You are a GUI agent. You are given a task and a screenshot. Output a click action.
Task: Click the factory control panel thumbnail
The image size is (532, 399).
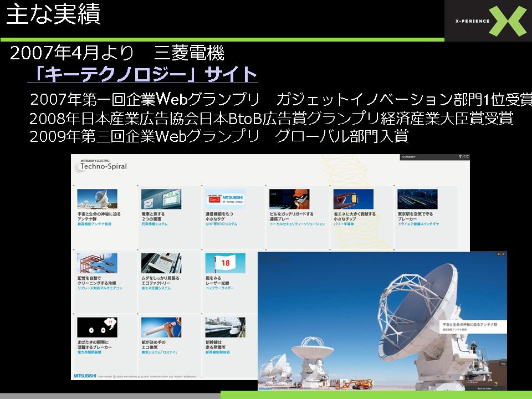point(161,263)
